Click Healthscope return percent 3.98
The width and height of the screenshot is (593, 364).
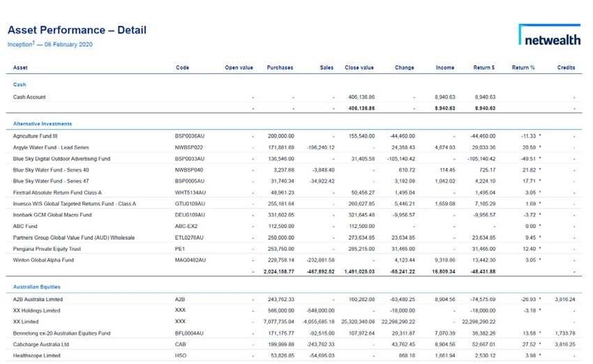531,356
